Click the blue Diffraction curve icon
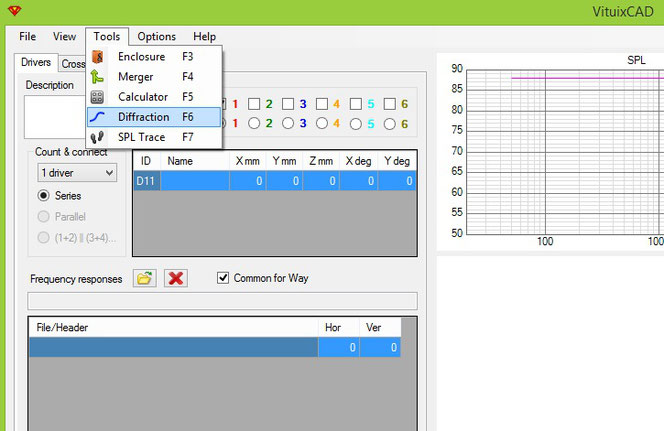 tap(97, 117)
